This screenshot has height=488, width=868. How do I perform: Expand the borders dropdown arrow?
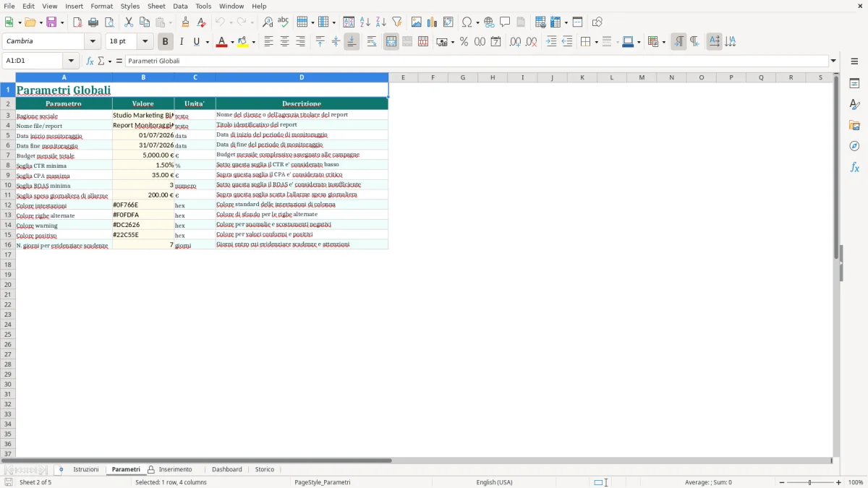(x=596, y=42)
